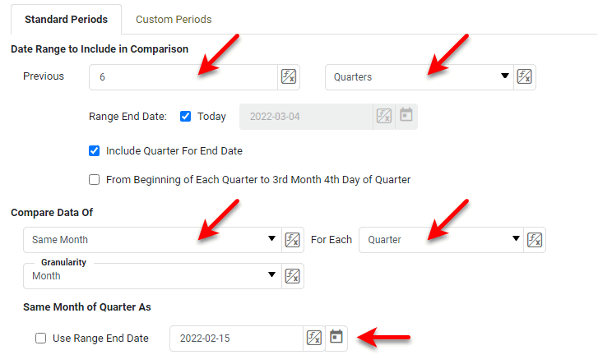The height and width of the screenshot is (364, 612).
Task: Expand the Same Month comparison dropdown
Action: pos(152,240)
